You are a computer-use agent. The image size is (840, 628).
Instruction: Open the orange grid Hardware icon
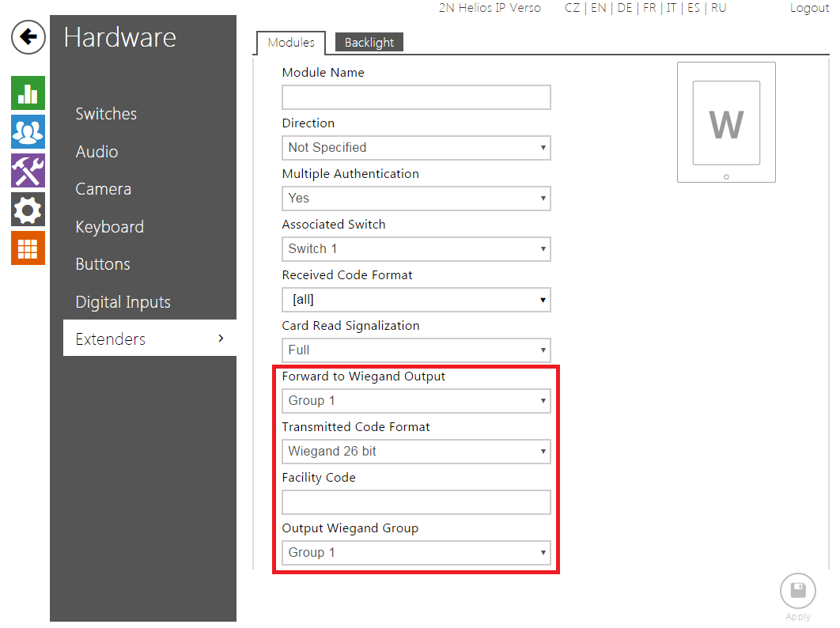pos(28,248)
